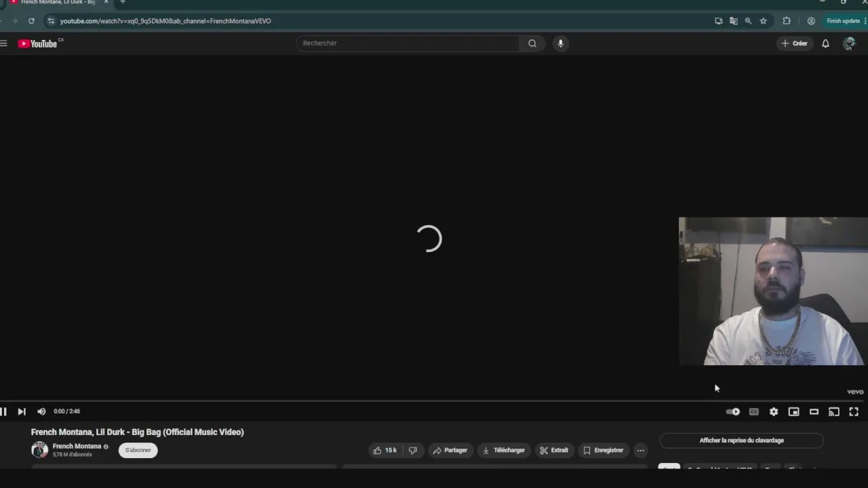Like the video with 15 k

(x=384, y=450)
